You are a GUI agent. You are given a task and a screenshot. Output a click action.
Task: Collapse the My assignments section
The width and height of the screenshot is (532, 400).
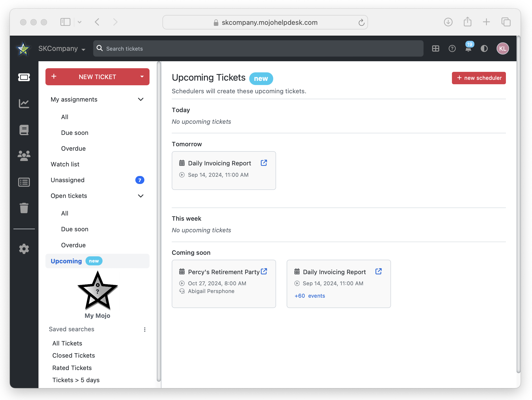click(x=141, y=99)
